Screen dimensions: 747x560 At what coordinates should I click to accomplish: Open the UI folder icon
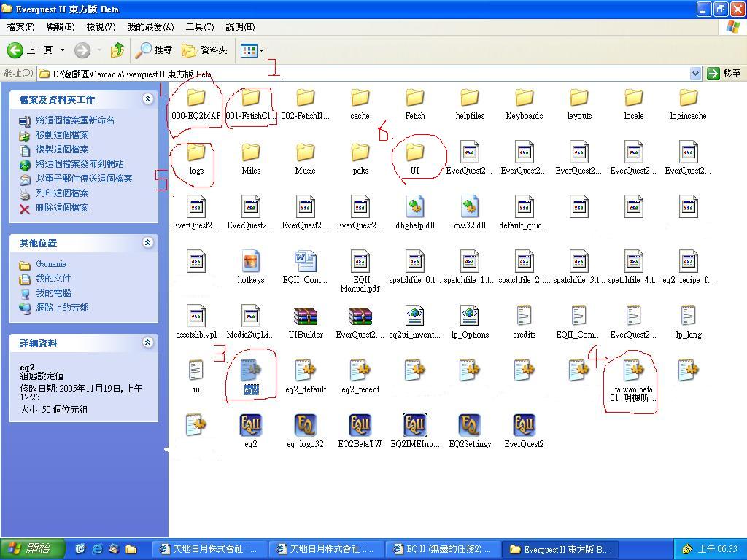coord(414,153)
